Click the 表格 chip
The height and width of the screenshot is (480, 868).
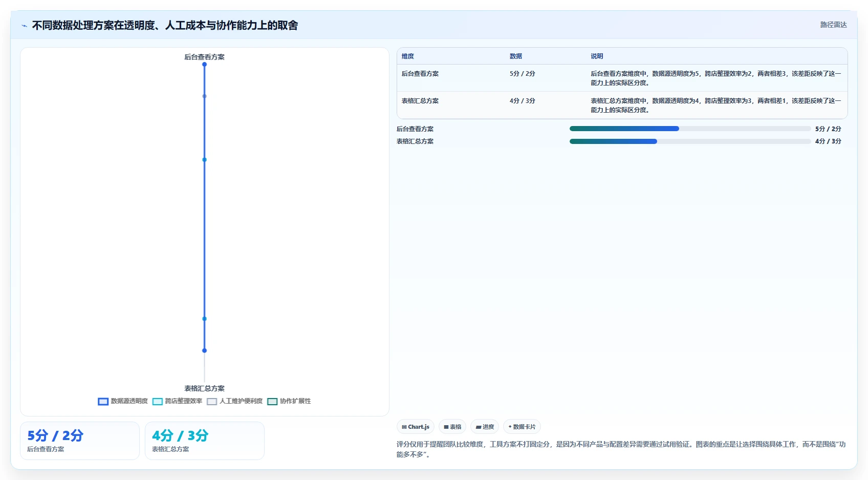click(x=452, y=427)
